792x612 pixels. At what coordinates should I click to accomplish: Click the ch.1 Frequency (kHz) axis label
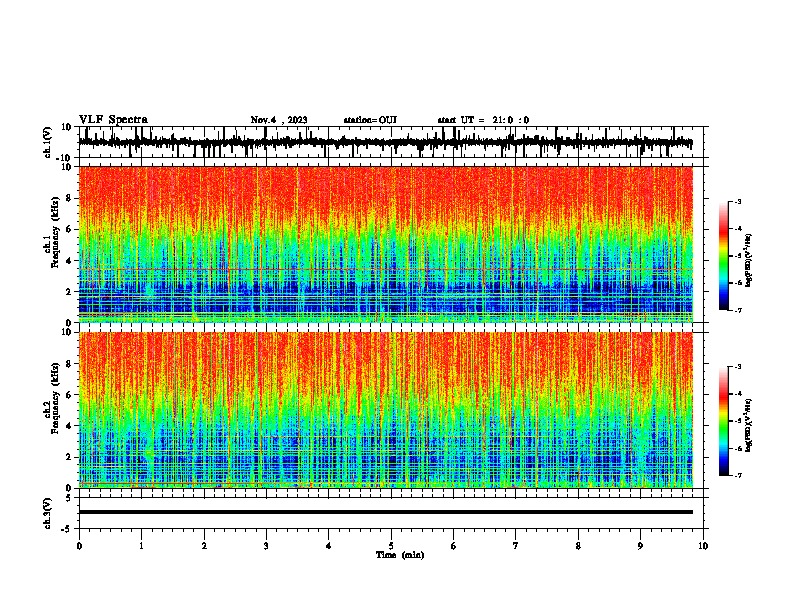[56, 233]
